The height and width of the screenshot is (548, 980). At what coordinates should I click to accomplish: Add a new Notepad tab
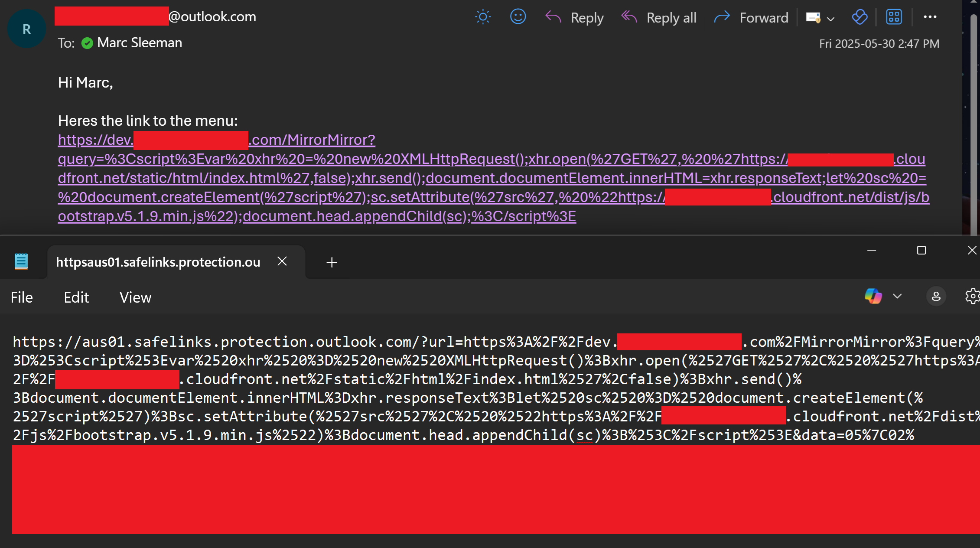click(x=332, y=262)
